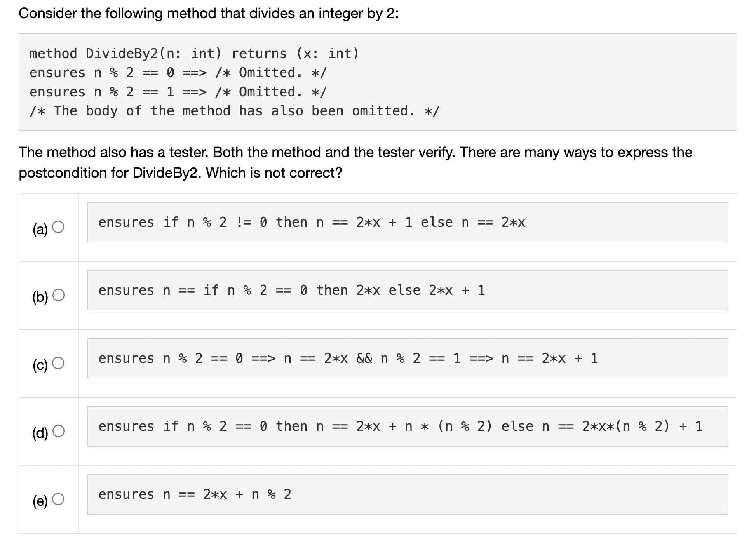Click the (e) option label
Image resolution: width=756 pixels, height=550 pixels.
[x=41, y=501]
